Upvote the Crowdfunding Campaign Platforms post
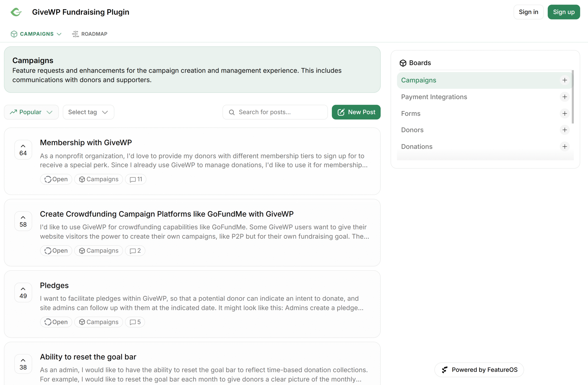The image size is (588, 385). click(x=23, y=221)
